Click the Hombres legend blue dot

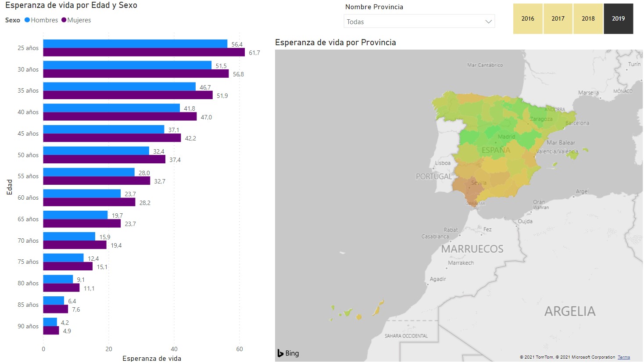point(27,20)
